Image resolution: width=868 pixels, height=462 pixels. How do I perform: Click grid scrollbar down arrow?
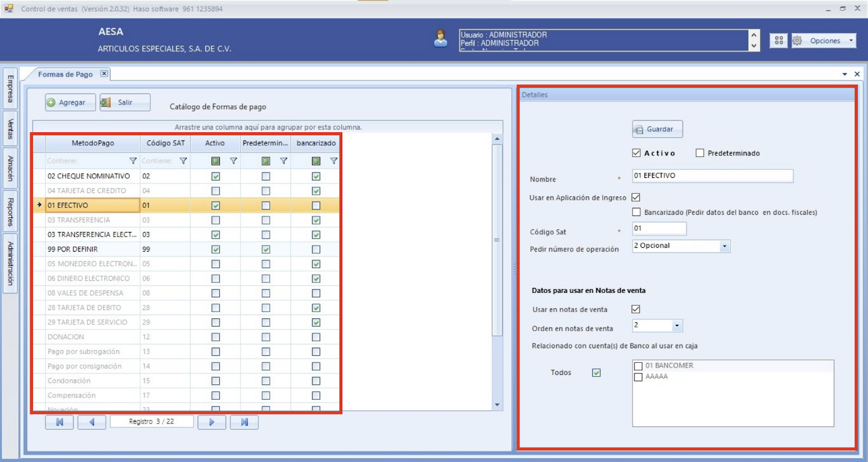point(497,405)
